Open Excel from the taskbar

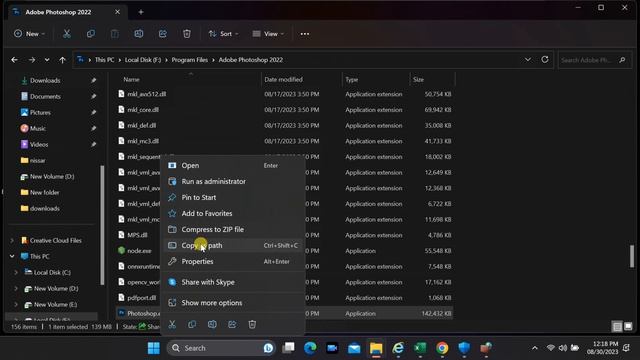click(x=420, y=348)
